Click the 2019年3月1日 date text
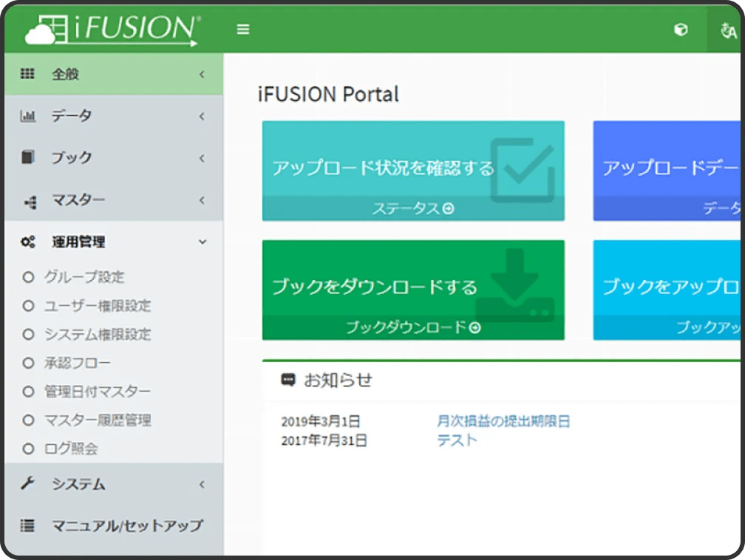The width and height of the screenshot is (745, 560). (x=321, y=421)
